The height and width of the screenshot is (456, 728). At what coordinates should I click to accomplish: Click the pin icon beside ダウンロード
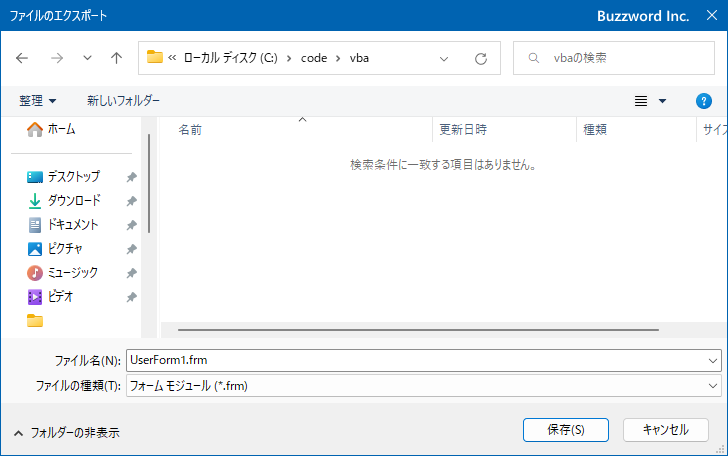point(132,201)
